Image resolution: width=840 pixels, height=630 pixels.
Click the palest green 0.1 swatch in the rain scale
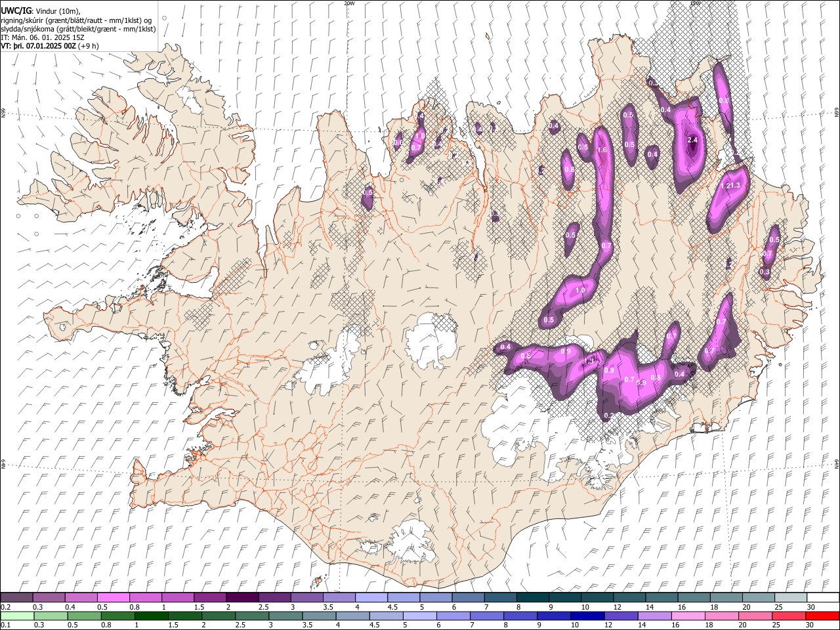[x=17, y=616]
